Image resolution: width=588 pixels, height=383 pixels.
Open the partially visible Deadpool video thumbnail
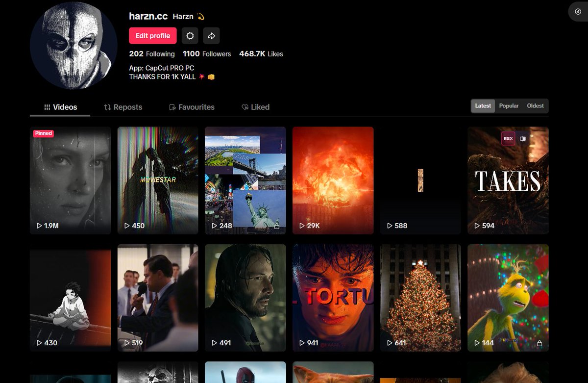(245, 372)
